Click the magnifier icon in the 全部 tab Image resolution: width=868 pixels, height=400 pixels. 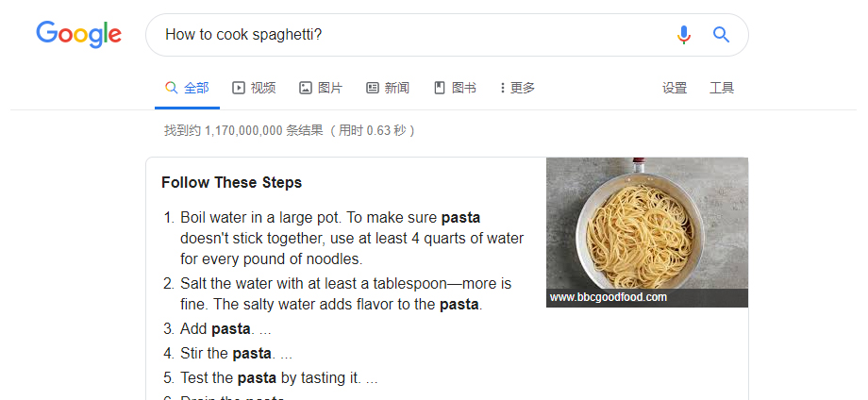point(171,88)
